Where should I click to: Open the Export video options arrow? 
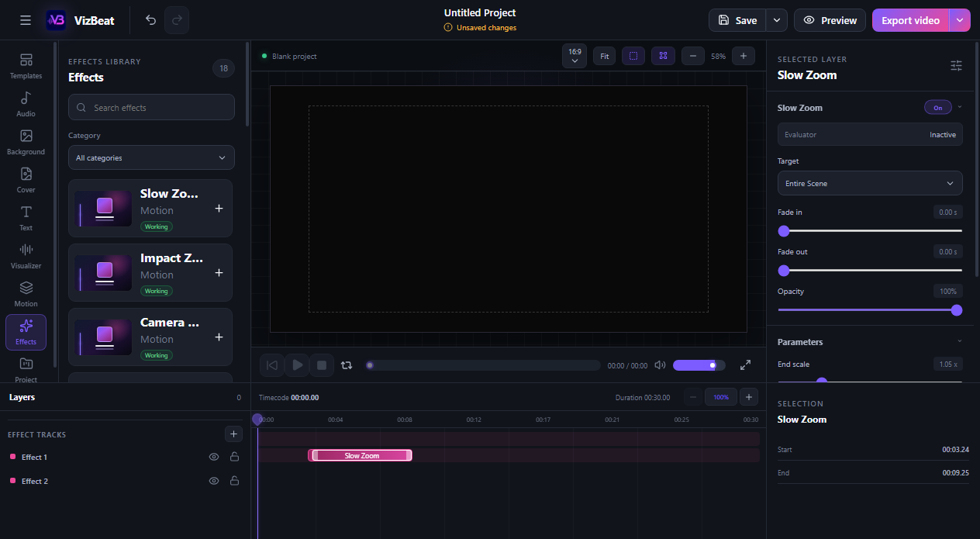(x=960, y=20)
